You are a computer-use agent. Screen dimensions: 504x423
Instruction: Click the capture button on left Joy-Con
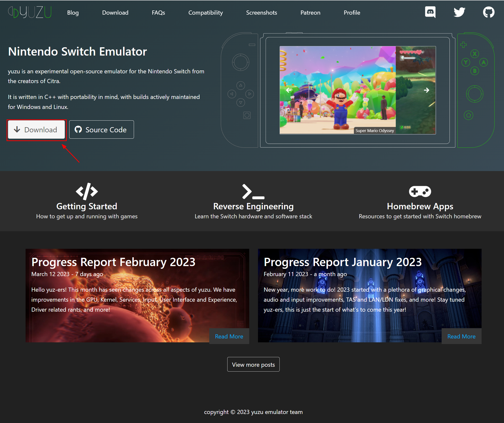point(247,115)
